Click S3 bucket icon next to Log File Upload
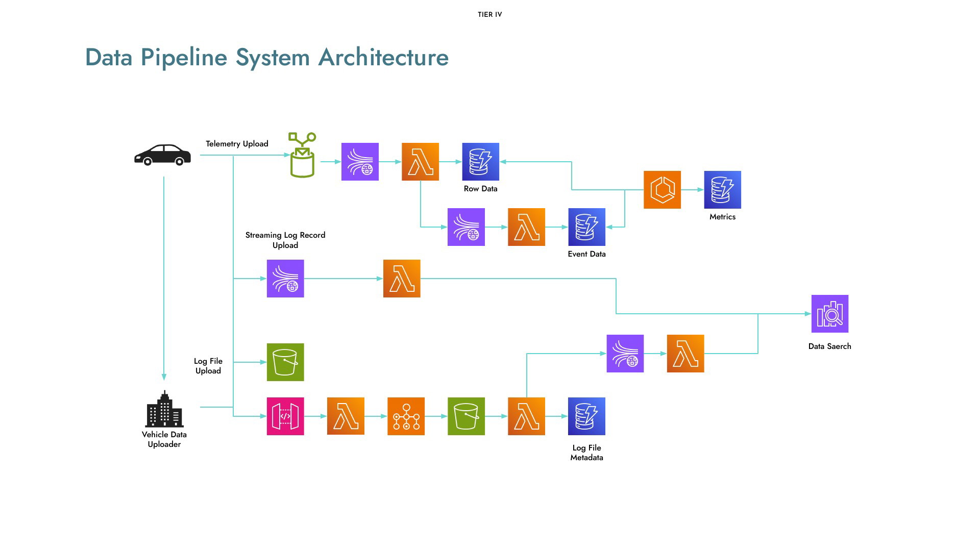The height and width of the screenshot is (551, 980). [x=285, y=362]
